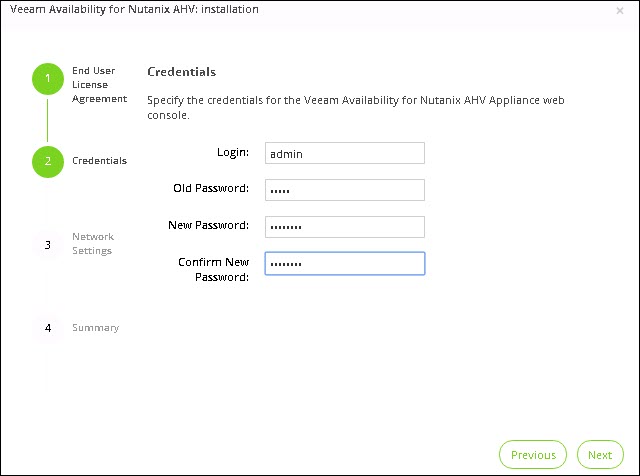Image resolution: width=640 pixels, height=476 pixels.
Task: Click the green step 2 circle
Action: coord(47,161)
